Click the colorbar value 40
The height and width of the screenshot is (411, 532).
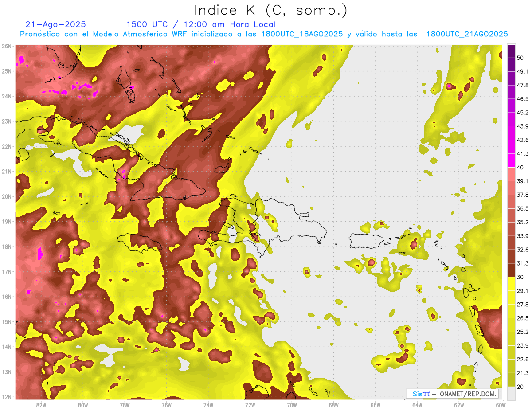[x=520, y=168]
